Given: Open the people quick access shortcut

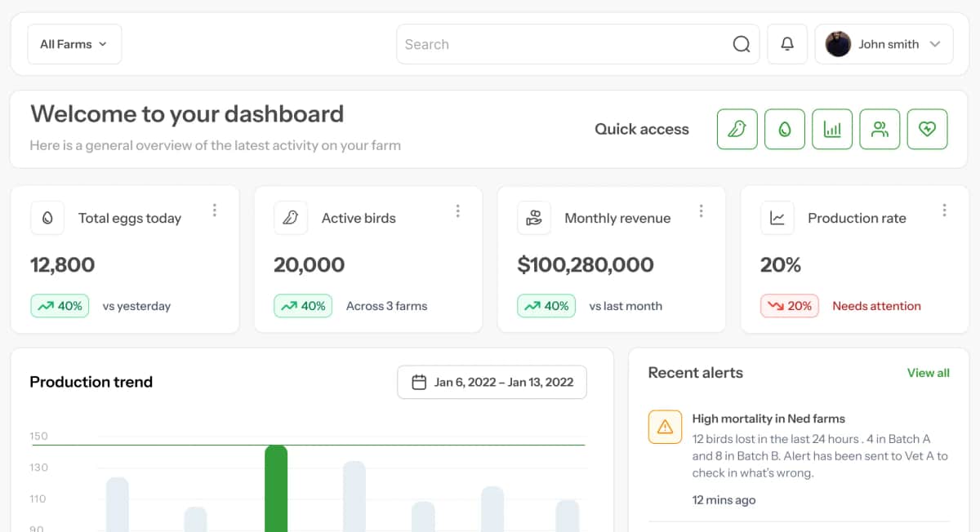Looking at the screenshot, I should tap(880, 129).
